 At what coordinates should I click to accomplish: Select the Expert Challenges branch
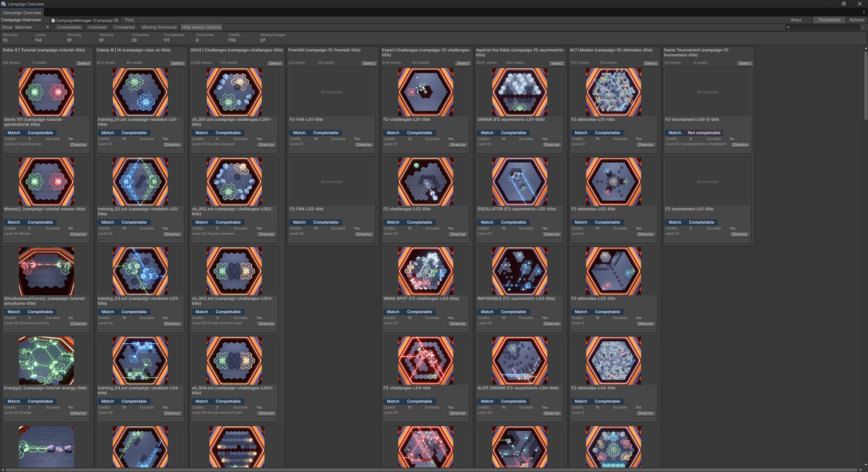click(x=463, y=63)
